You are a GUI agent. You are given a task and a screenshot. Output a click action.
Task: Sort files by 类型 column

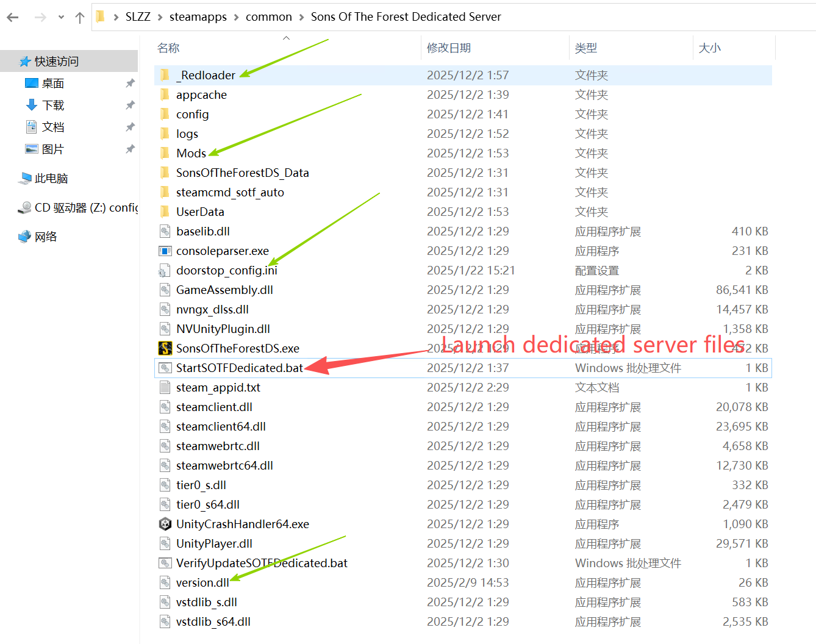pos(586,48)
